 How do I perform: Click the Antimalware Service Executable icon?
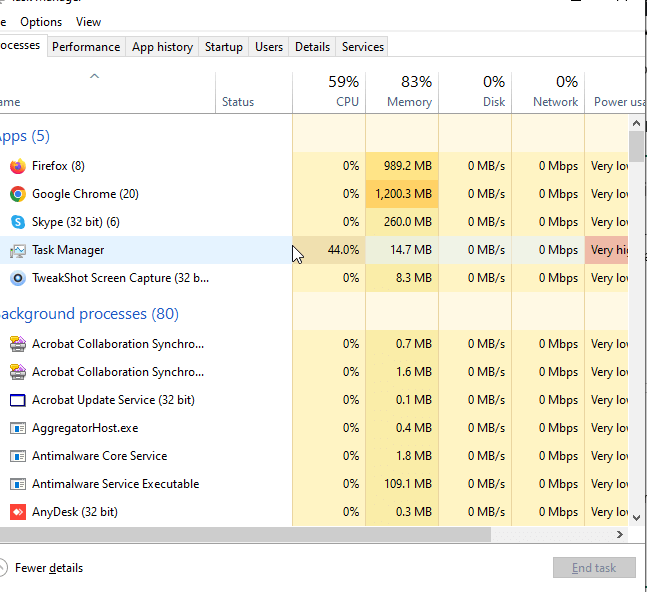[x=17, y=484]
